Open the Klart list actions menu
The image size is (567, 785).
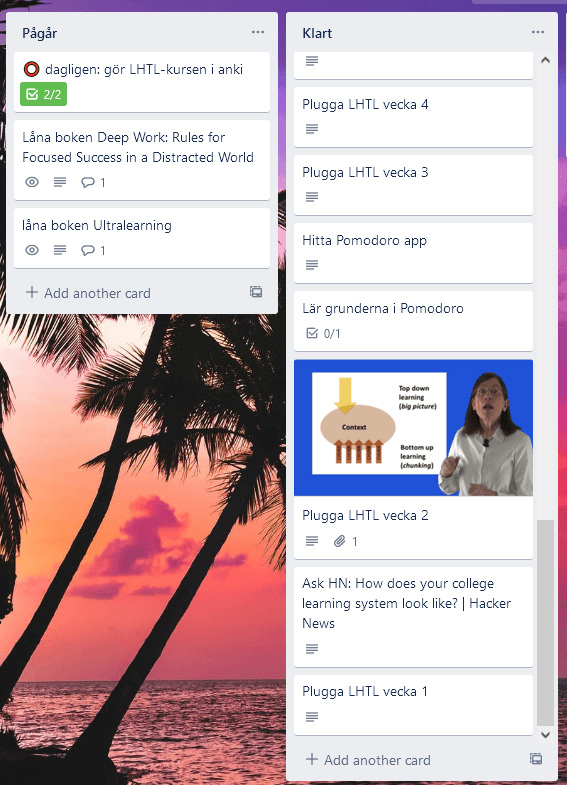pyautogui.click(x=538, y=33)
